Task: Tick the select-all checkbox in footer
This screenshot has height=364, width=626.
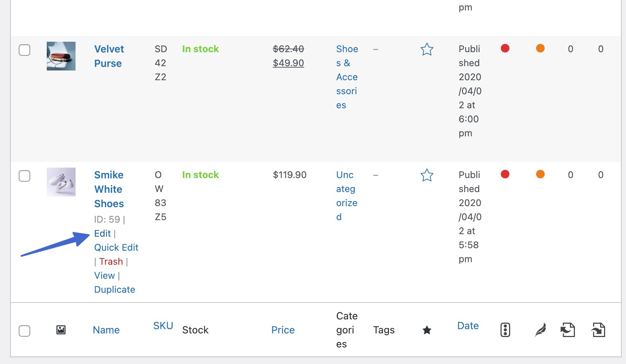Action: click(x=24, y=331)
